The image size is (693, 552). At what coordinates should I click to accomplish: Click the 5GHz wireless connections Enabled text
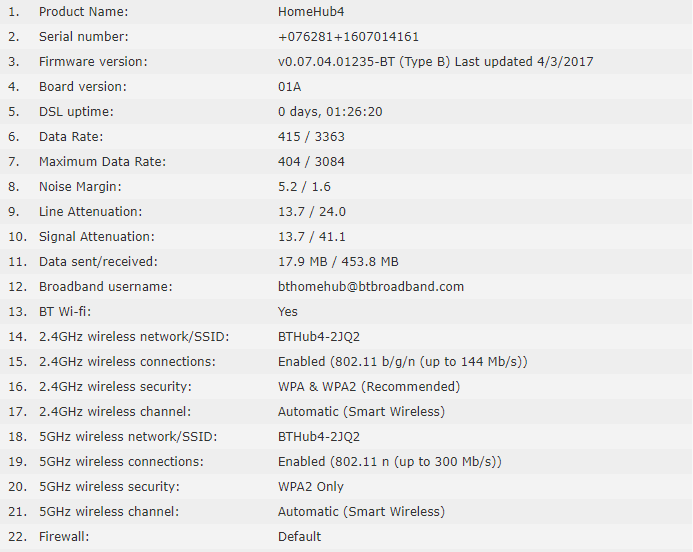click(x=389, y=462)
